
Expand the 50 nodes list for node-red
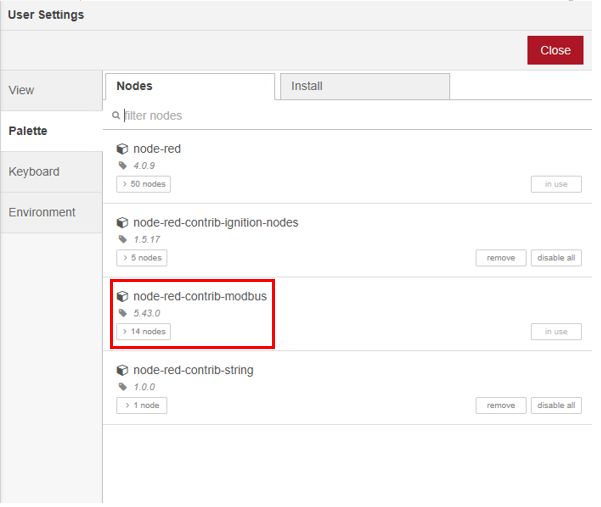coord(143,184)
